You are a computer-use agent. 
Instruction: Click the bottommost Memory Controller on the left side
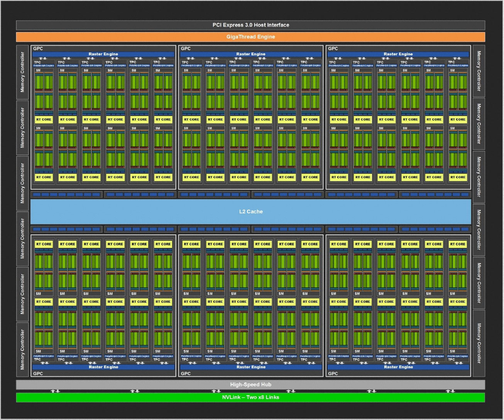(x=22, y=349)
